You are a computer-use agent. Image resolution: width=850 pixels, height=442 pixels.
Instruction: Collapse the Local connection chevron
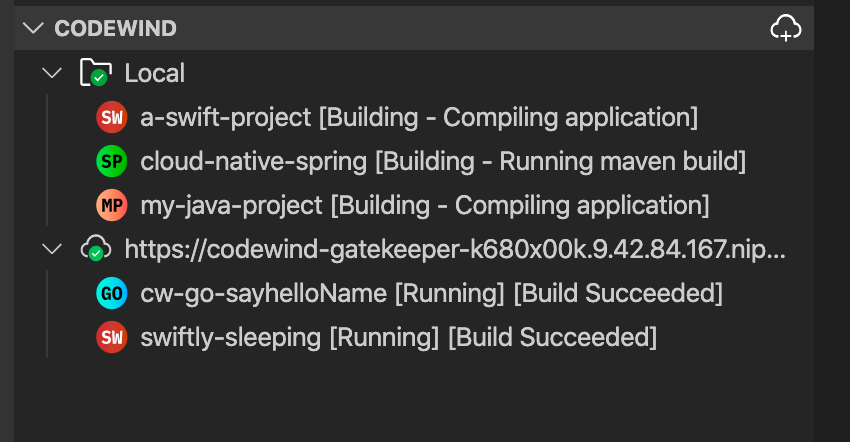51,73
